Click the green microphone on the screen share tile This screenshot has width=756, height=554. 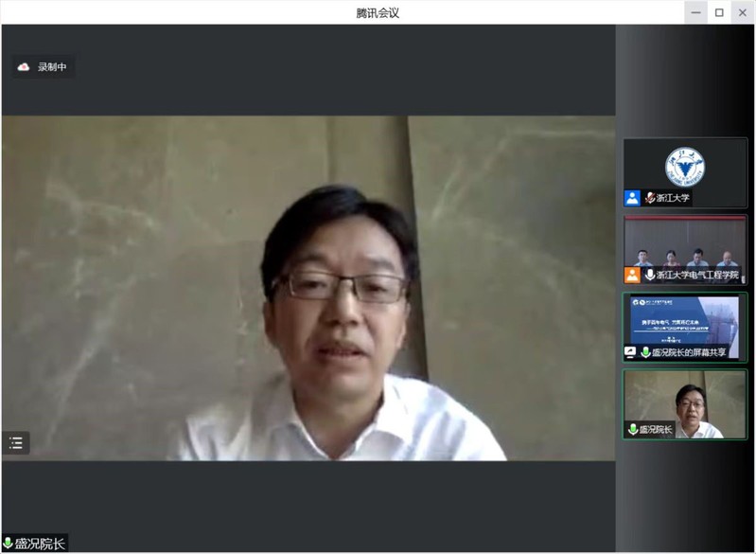(646, 352)
